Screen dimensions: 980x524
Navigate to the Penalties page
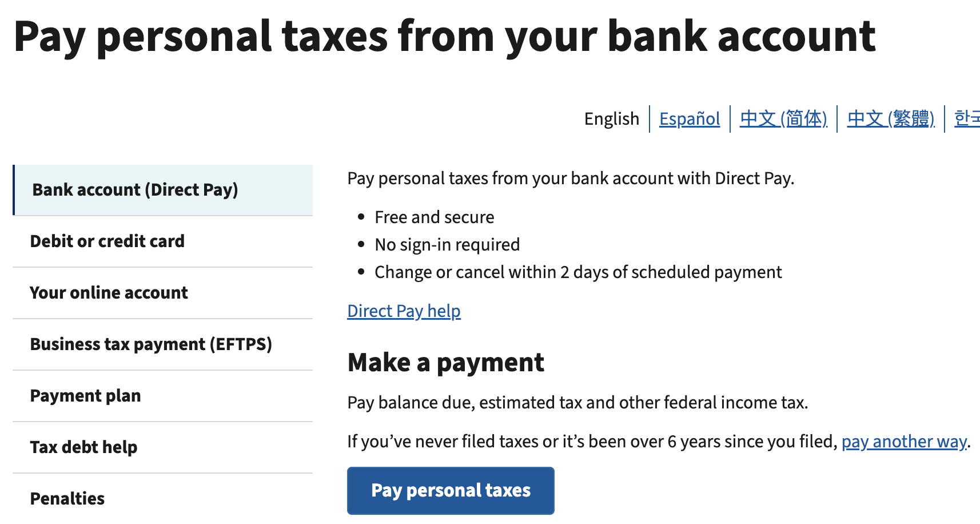[67, 498]
